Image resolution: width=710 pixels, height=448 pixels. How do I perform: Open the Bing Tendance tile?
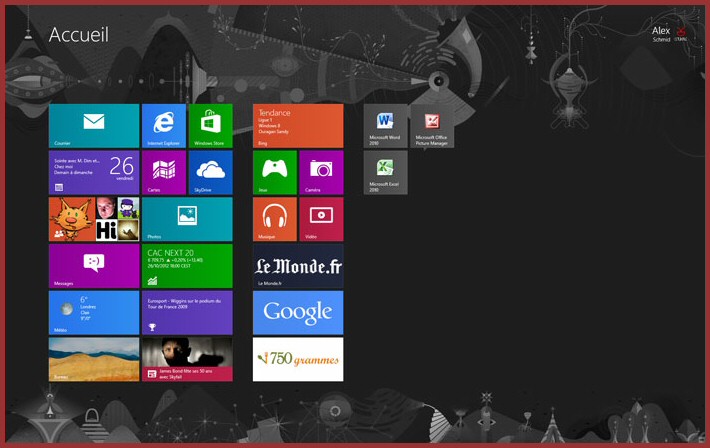298,126
